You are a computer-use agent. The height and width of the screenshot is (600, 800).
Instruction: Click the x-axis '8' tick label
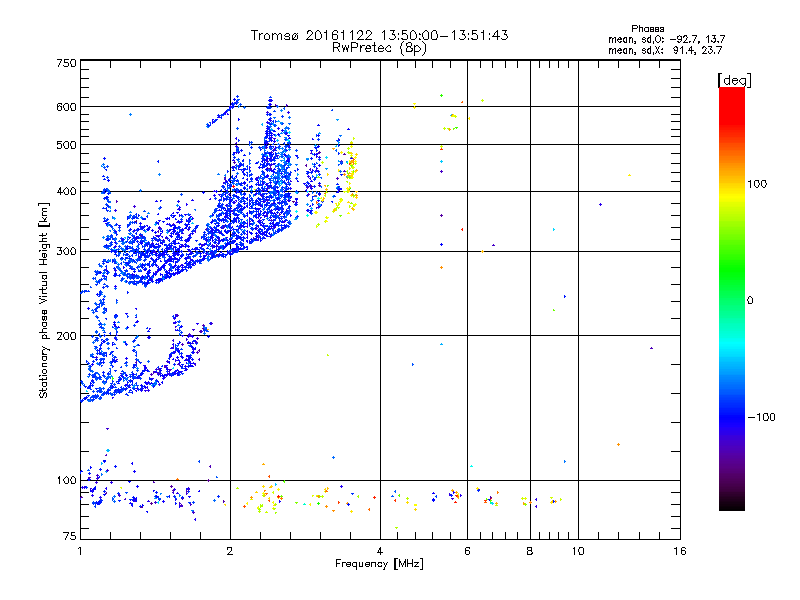530,551
